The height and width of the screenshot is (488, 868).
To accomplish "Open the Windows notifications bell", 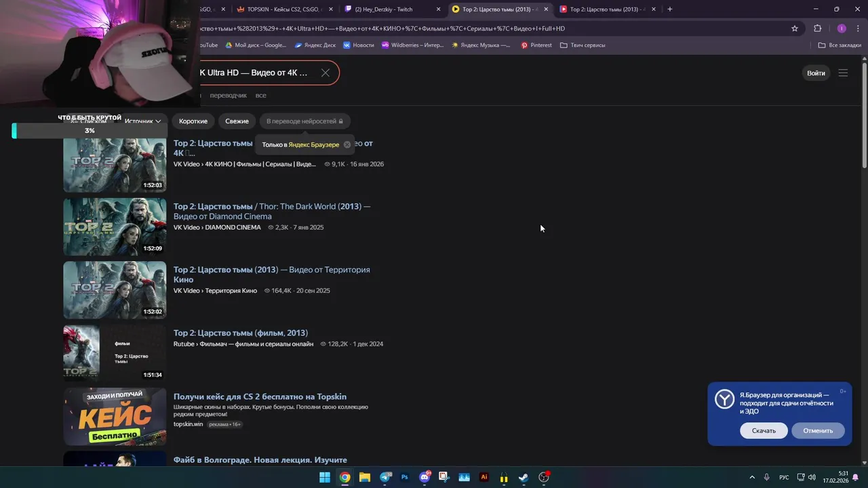I will pos(855,477).
